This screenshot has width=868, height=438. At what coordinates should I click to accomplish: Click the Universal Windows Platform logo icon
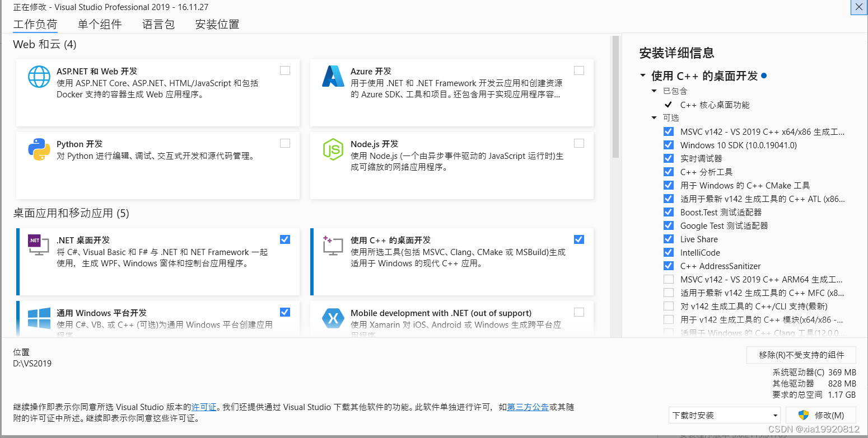pyautogui.click(x=39, y=319)
